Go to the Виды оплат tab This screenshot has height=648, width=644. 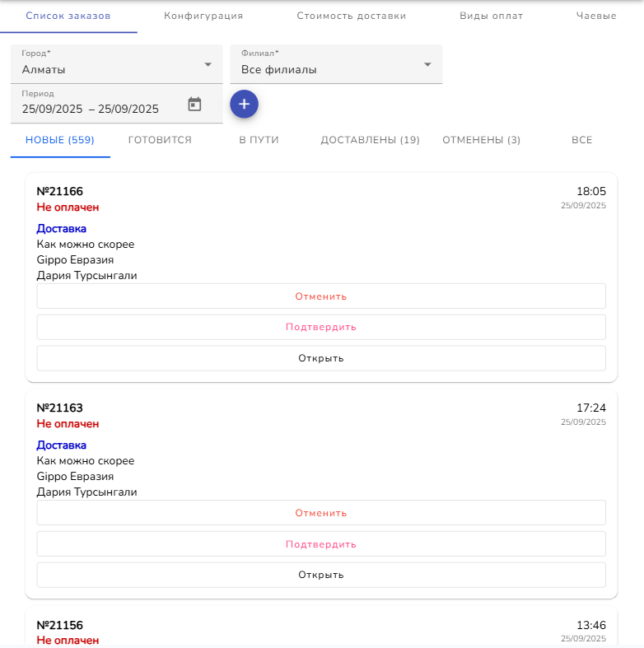[491, 16]
